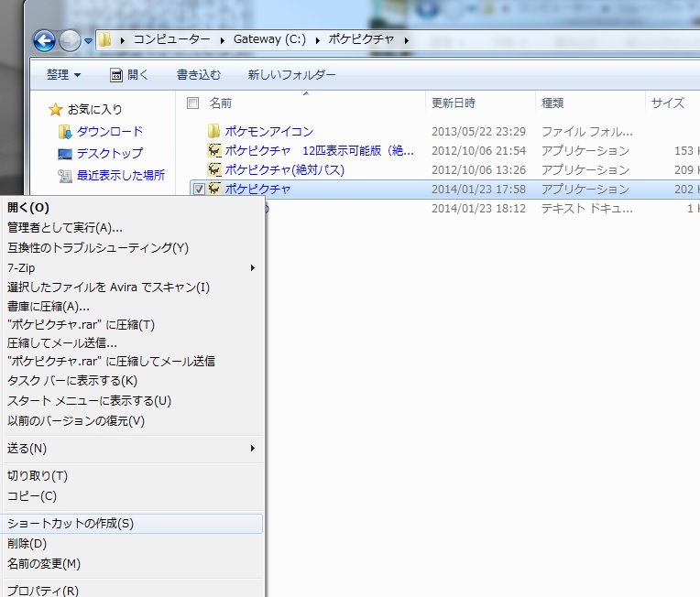Choose 管理者として実行(A)... from context menu
Viewport: 700px width, 597px height.
(133, 228)
